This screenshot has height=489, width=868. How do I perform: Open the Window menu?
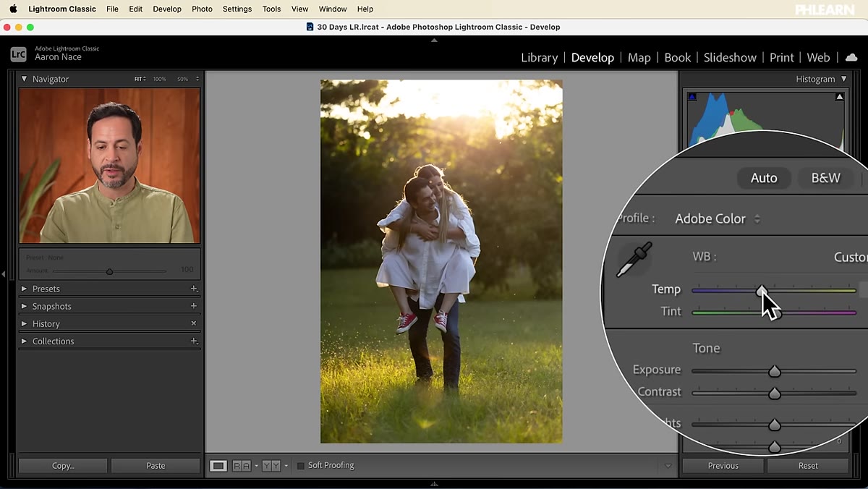point(333,9)
